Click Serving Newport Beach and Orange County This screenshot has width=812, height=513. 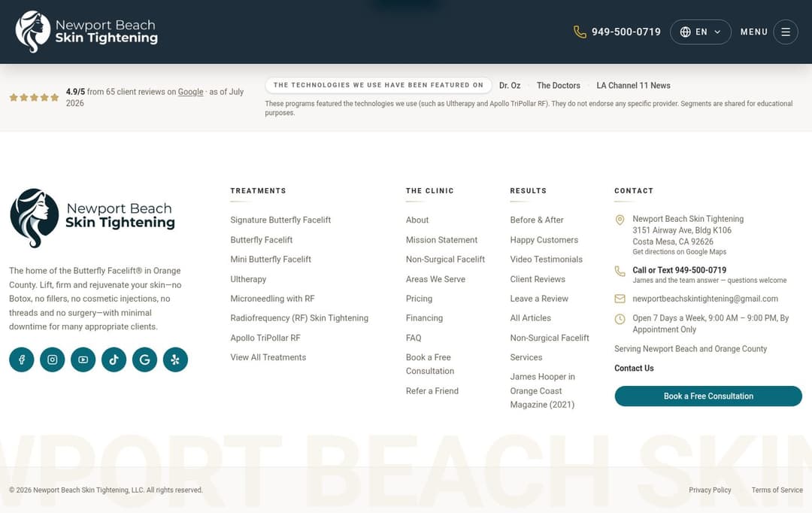690,349
